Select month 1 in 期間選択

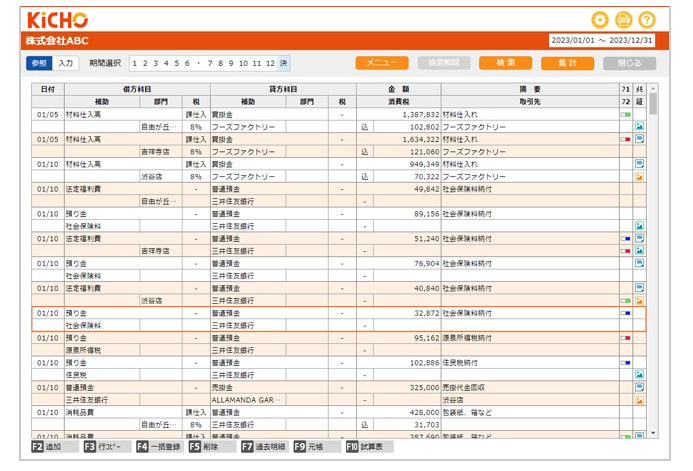pos(136,63)
